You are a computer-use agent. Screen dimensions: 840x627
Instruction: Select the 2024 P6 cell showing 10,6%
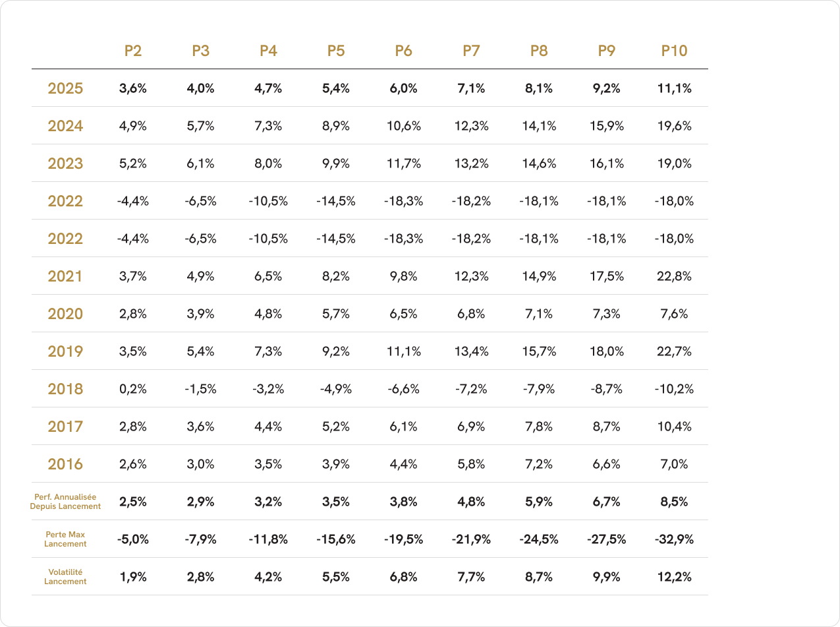[403, 126]
